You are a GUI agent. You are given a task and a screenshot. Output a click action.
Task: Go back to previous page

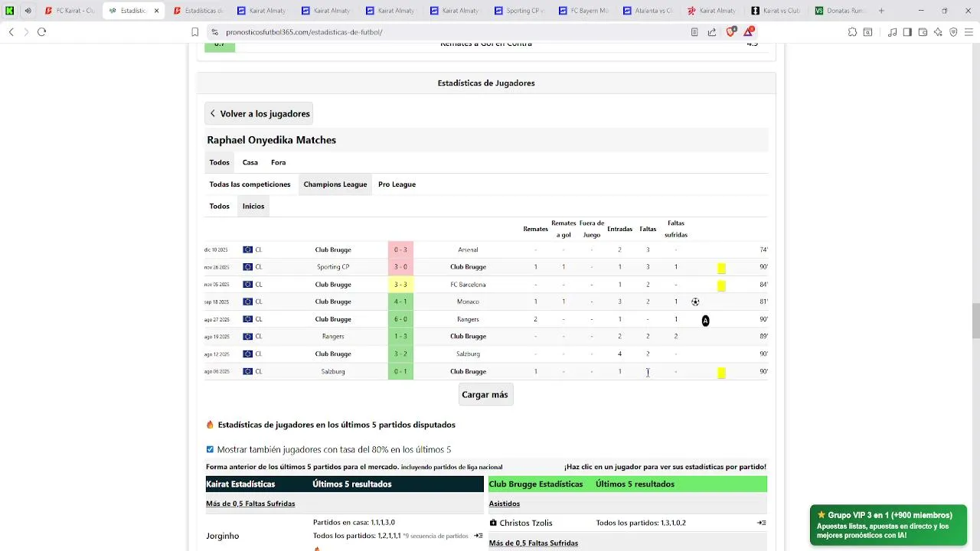pyautogui.click(x=11, y=32)
